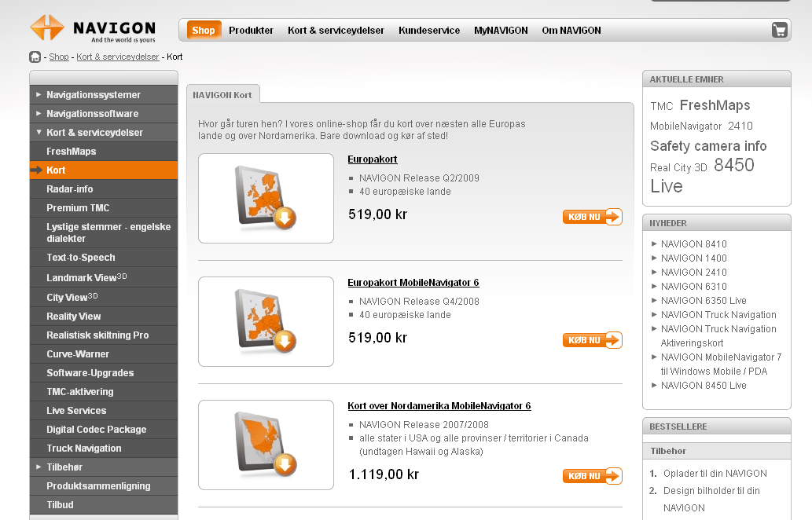Open the Kundeservice menu item
Viewport: 812px width, 520px height.
click(429, 31)
